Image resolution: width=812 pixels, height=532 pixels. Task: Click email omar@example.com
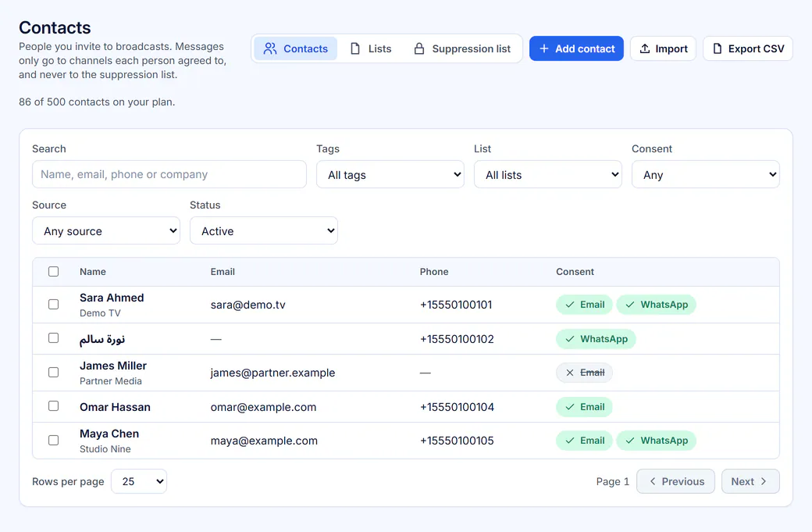click(x=264, y=407)
